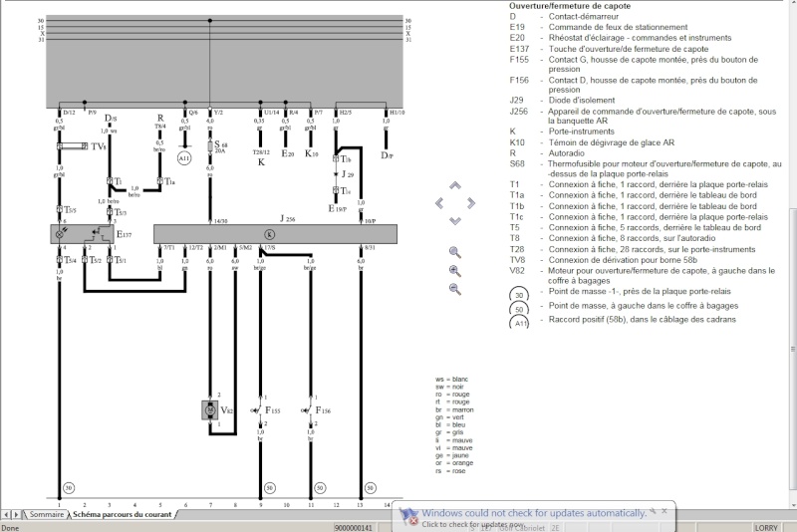Click the 'Ouverture/fermeture de capote' heading

point(570,6)
